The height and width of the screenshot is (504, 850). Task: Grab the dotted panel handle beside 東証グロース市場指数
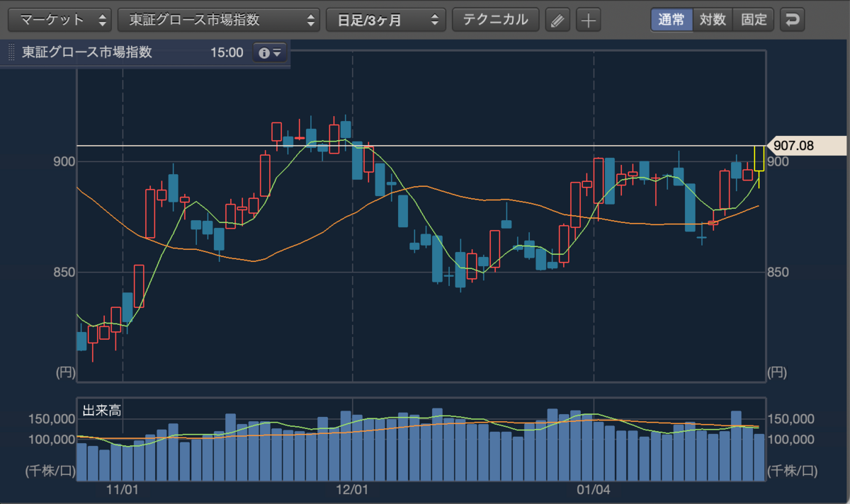(x=11, y=53)
